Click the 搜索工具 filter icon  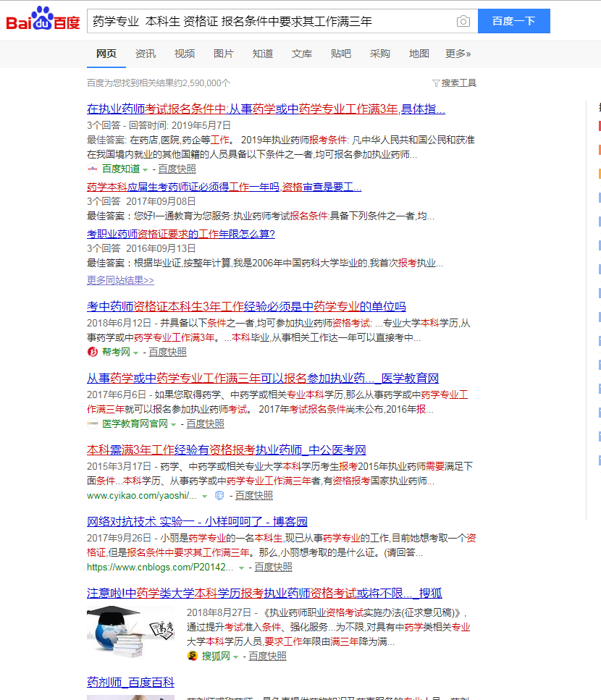click(436, 83)
